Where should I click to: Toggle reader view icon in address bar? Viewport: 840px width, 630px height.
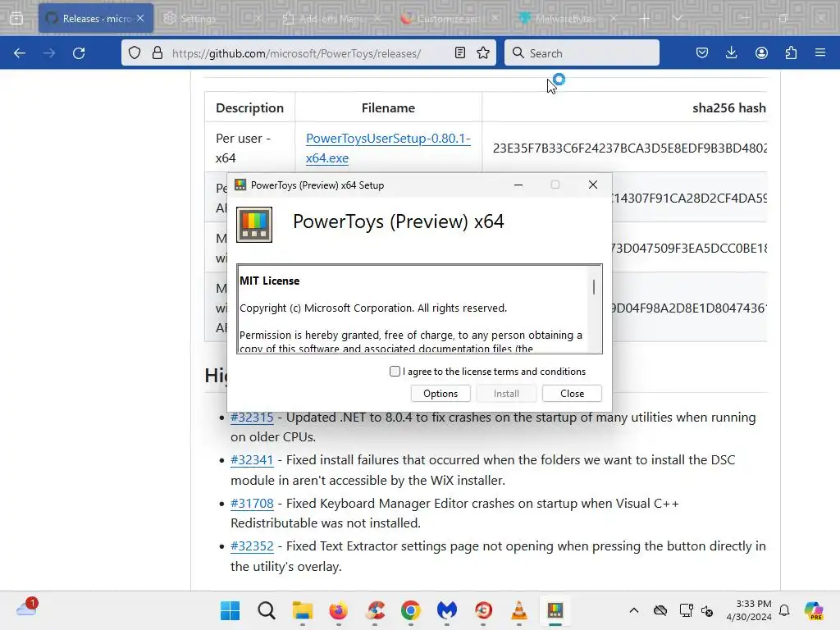459,53
